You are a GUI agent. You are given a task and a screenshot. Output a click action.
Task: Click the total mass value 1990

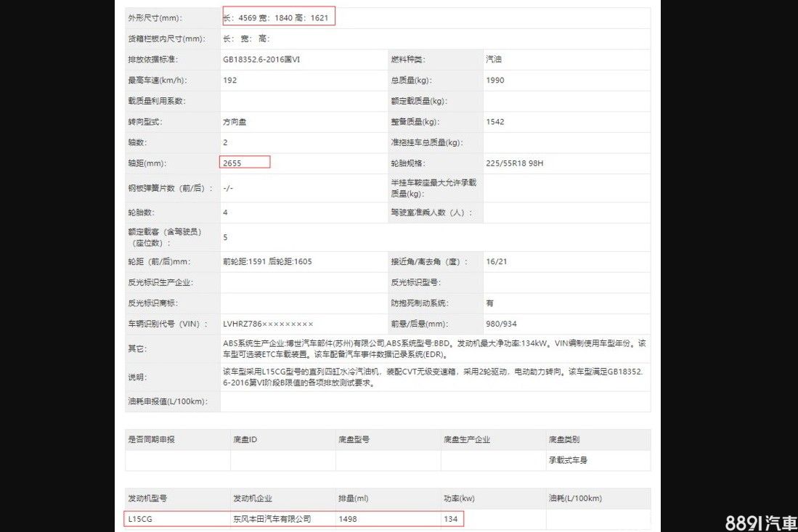click(x=495, y=81)
